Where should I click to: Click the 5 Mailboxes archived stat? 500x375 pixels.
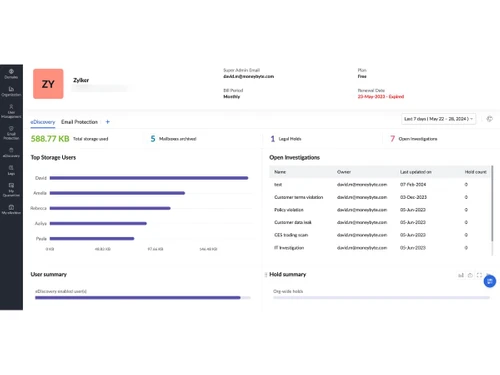(173, 139)
